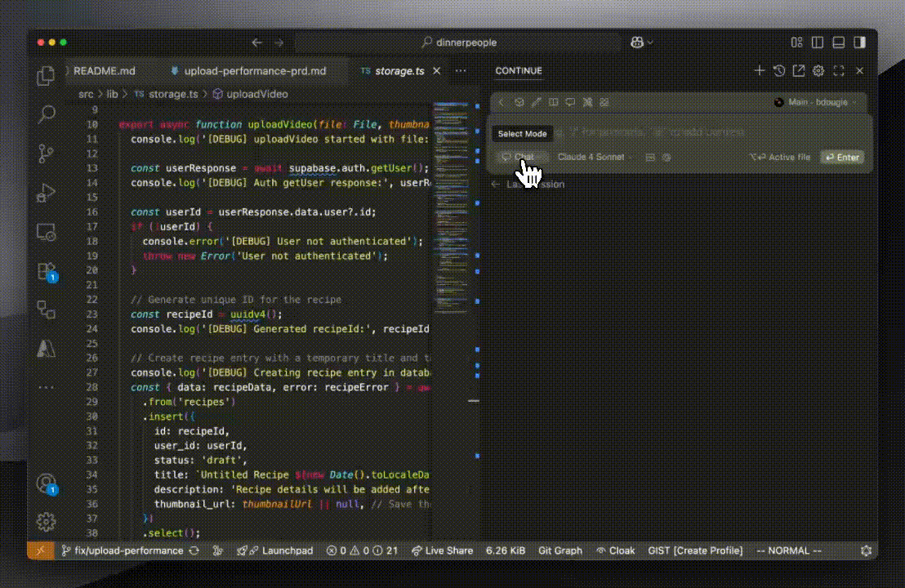Toggle the primary side bar layout
This screenshot has height=588, width=905.
click(817, 42)
